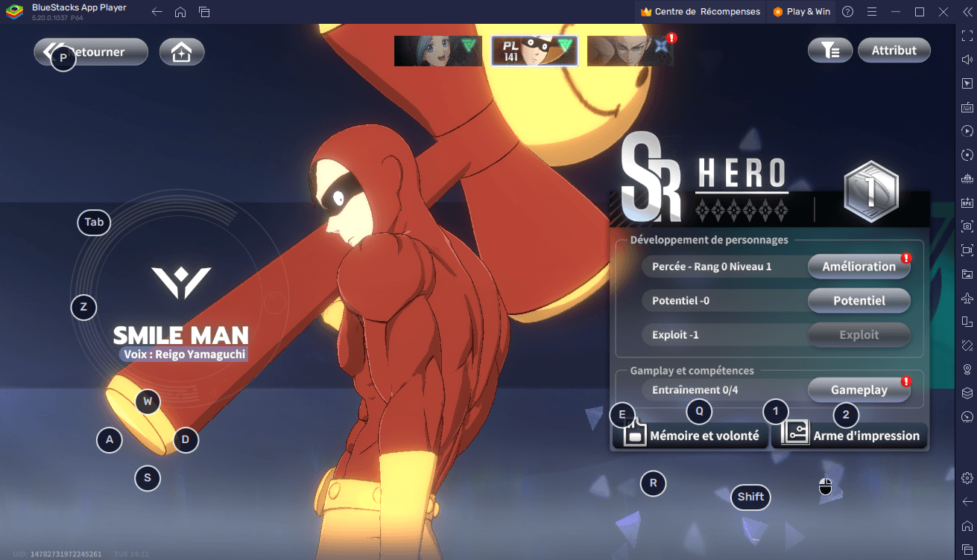Open Mémoire et volonté tab

(x=690, y=436)
